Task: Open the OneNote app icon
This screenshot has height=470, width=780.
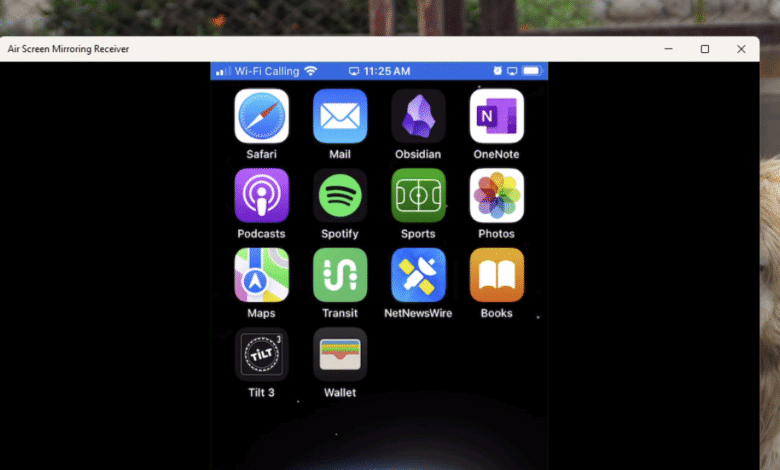Action: pos(496,116)
